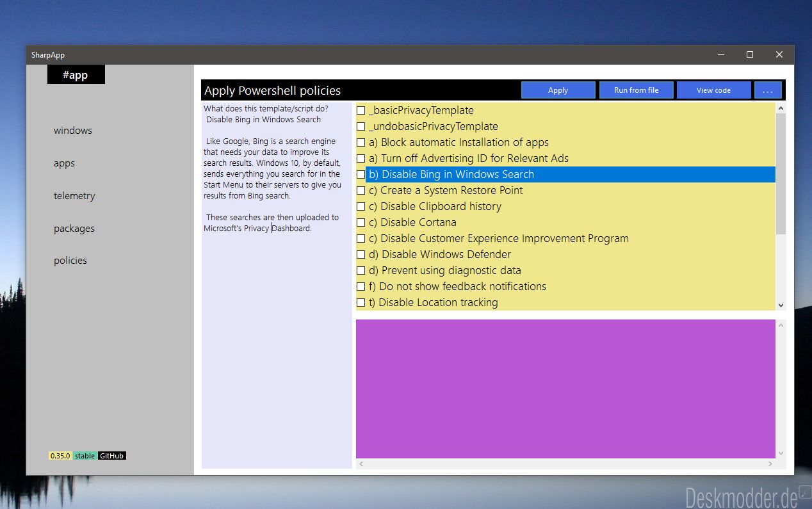
Task: Check the Disable Cortana checkbox
Action: coord(361,222)
